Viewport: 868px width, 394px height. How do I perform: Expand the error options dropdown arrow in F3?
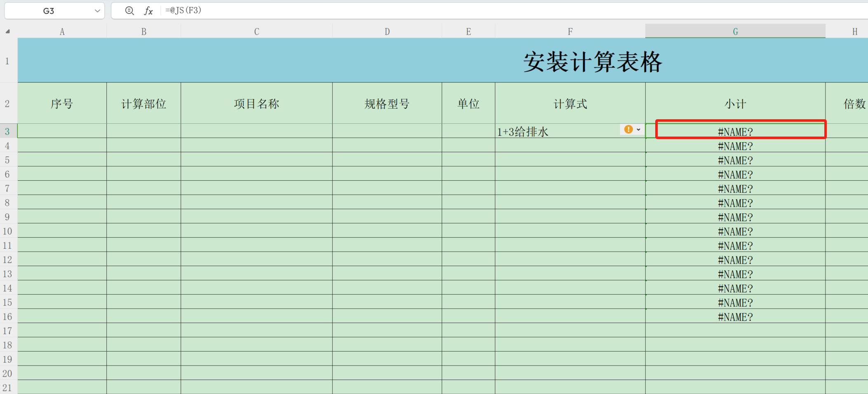pyautogui.click(x=638, y=130)
